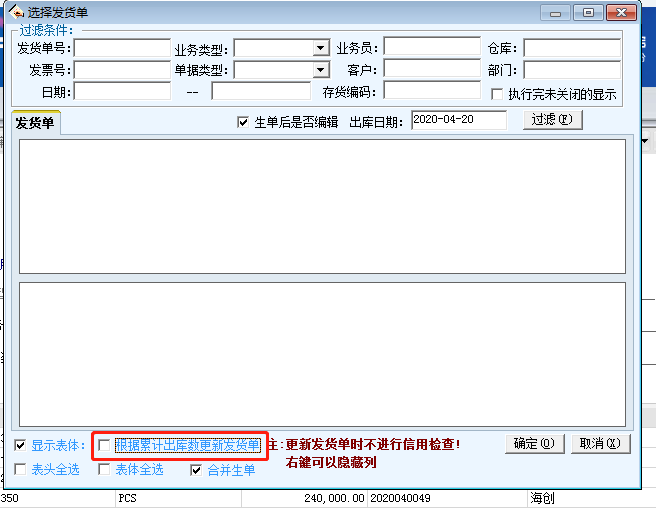The image size is (656, 508).
Task: Click the 过滤(F) button
Action: pos(552,120)
